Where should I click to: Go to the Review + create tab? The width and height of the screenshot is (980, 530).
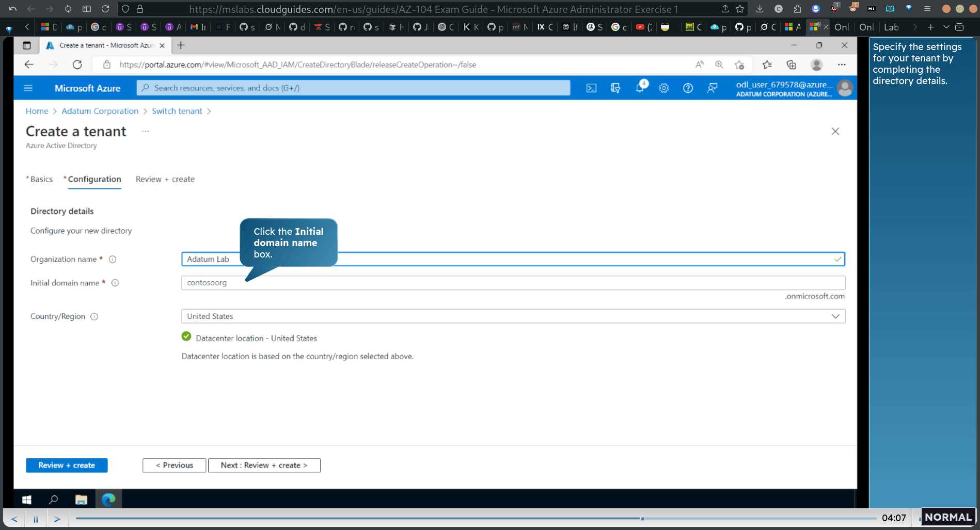165,179
